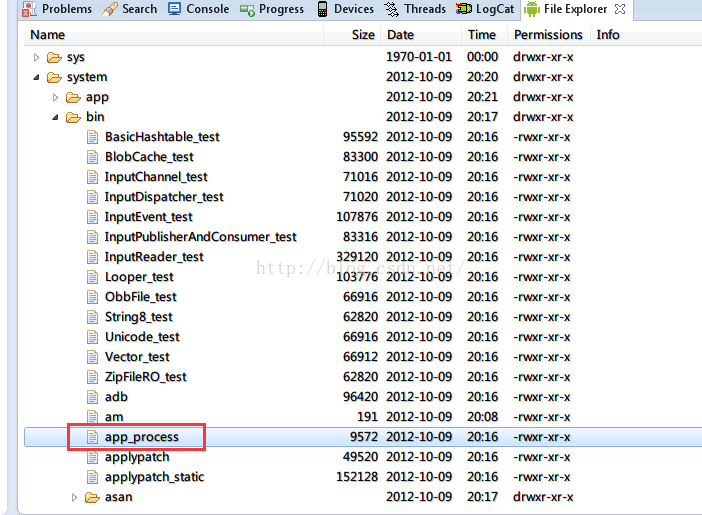Screen dimensions: 702x515
Task: Click the Problems tab icon
Action: (x=29, y=9)
